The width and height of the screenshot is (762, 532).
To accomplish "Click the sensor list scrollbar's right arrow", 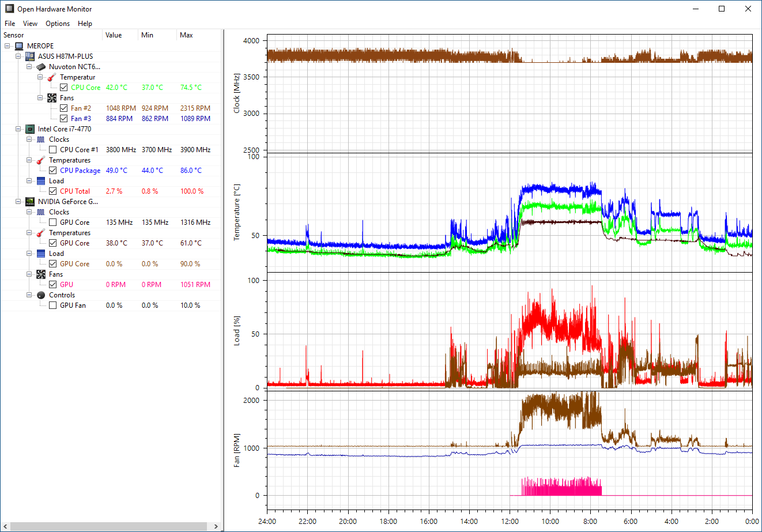I will tap(216, 526).
